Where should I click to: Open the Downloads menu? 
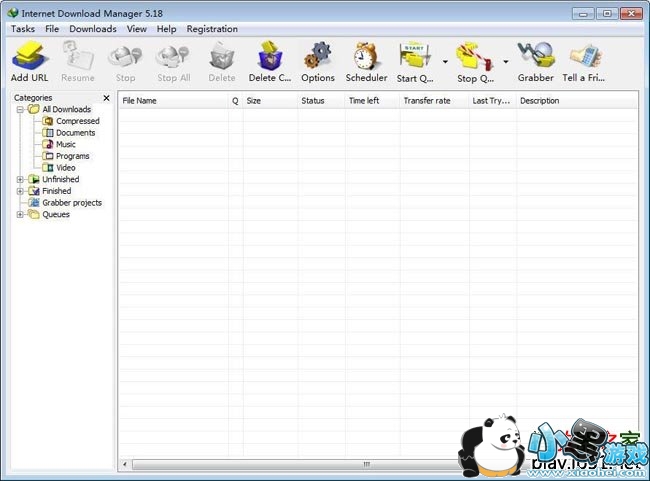(93, 29)
